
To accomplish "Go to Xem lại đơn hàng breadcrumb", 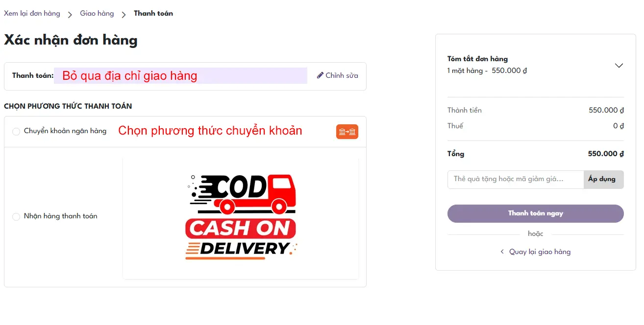I will tap(32, 14).
